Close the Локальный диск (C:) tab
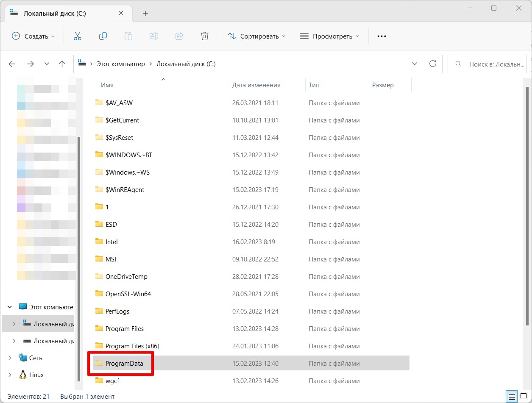 click(121, 13)
